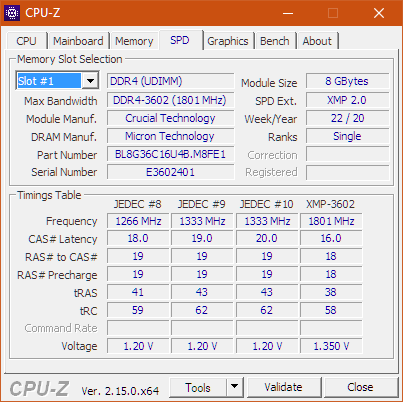Open the Mainboard tab

pos(78,41)
